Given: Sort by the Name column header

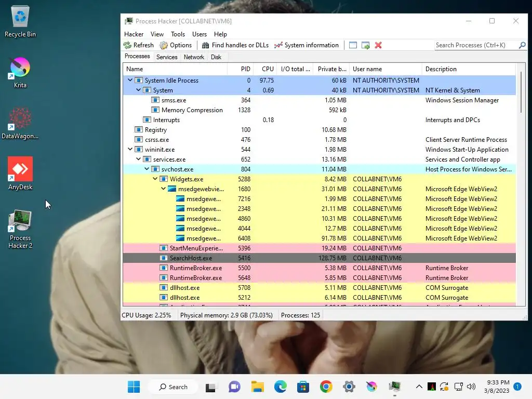Looking at the screenshot, I should pos(175,69).
